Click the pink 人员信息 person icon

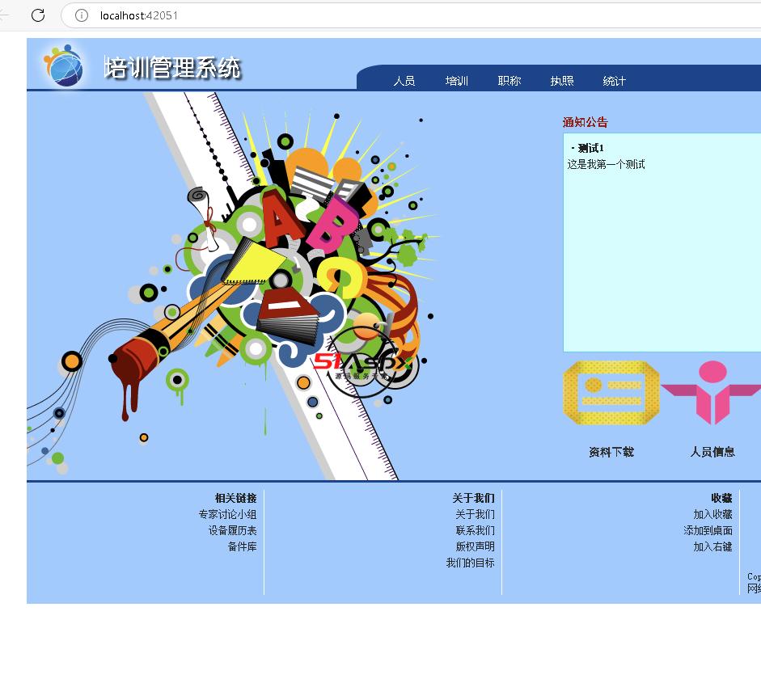[712, 393]
